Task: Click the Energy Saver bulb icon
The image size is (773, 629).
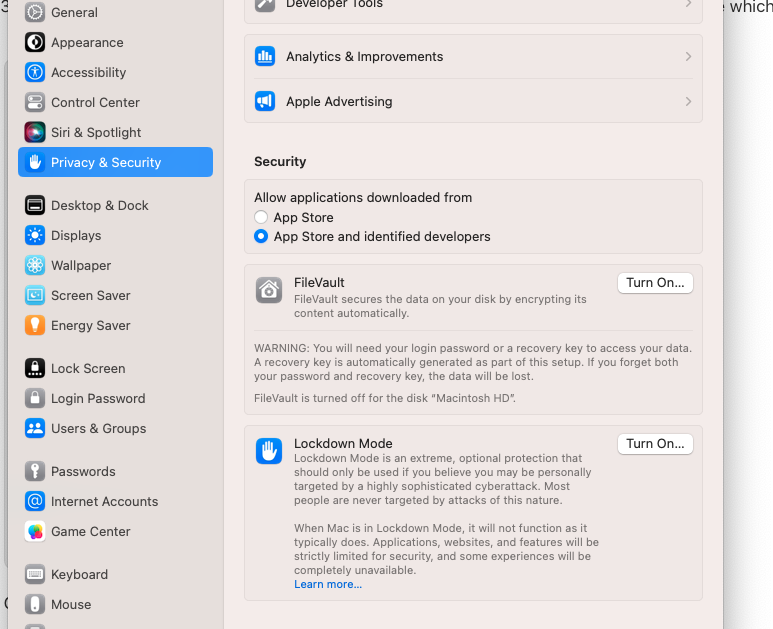Action: tap(35, 325)
